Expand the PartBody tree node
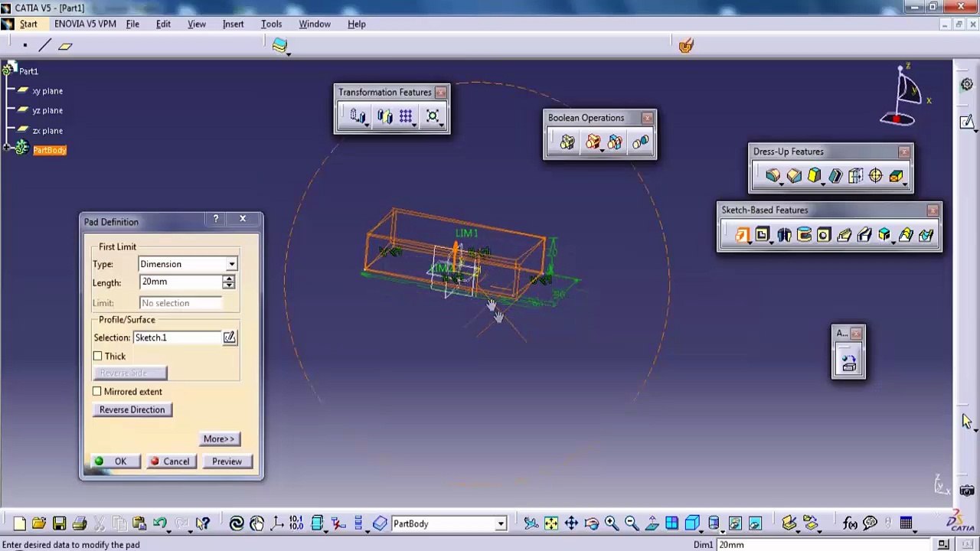Screen dimensions: 980x551 tap(7, 148)
